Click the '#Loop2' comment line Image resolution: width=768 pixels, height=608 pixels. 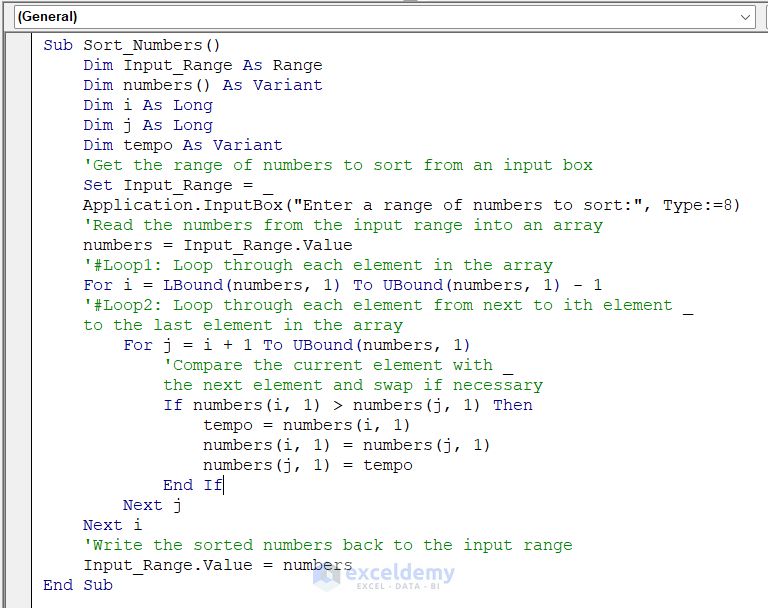click(x=388, y=305)
